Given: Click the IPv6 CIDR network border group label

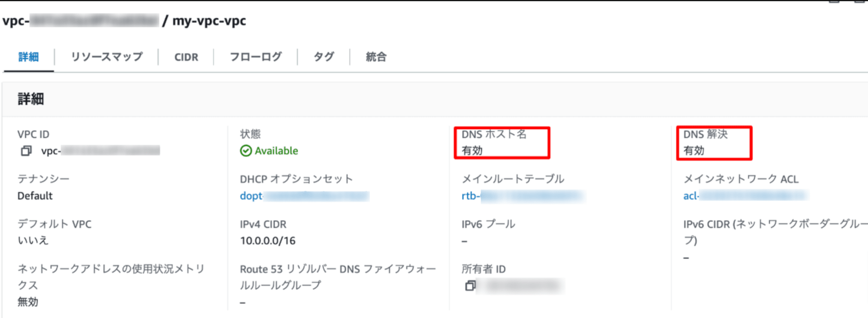Looking at the screenshot, I should click(x=776, y=232).
